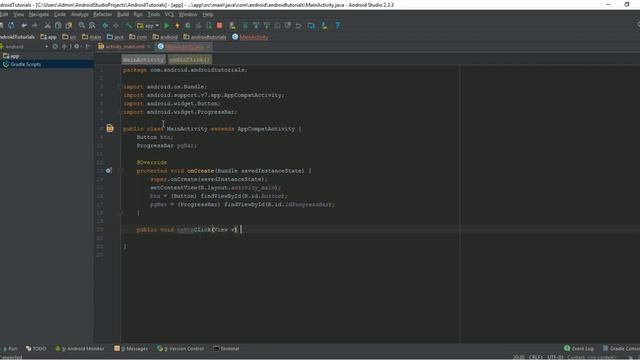The width and height of the screenshot is (640, 360).
Task: Open the Tools menu
Action: click(154, 14)
